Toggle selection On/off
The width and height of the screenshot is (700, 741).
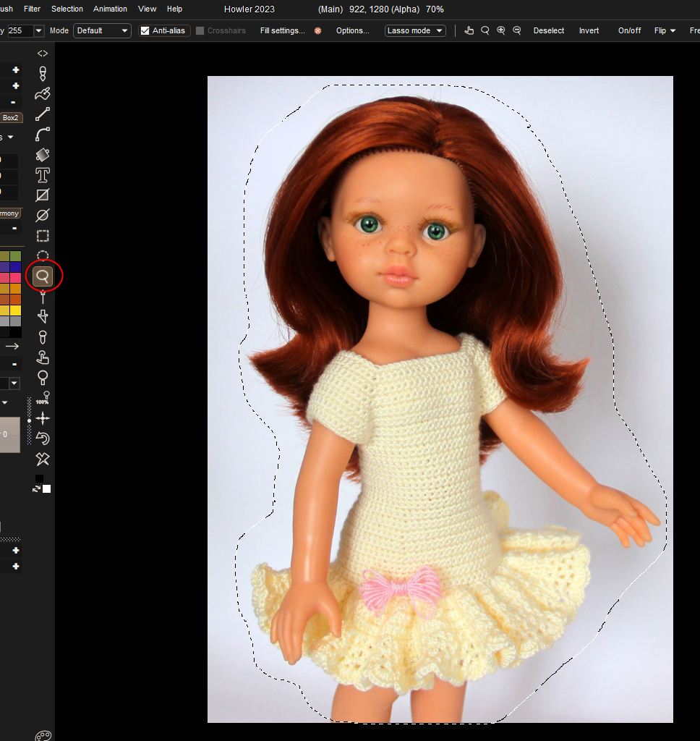pyautogui.click(x=629, y=30)
